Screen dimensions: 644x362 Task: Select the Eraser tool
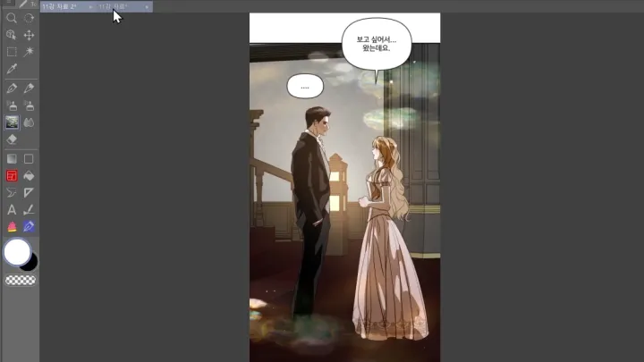(x=12, y=139)
